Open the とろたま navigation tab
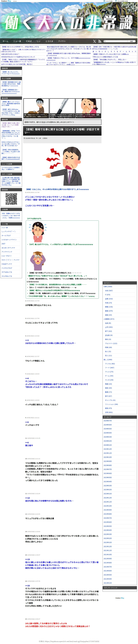Screen dimensions: 138x644 click(x=49, y=41)
